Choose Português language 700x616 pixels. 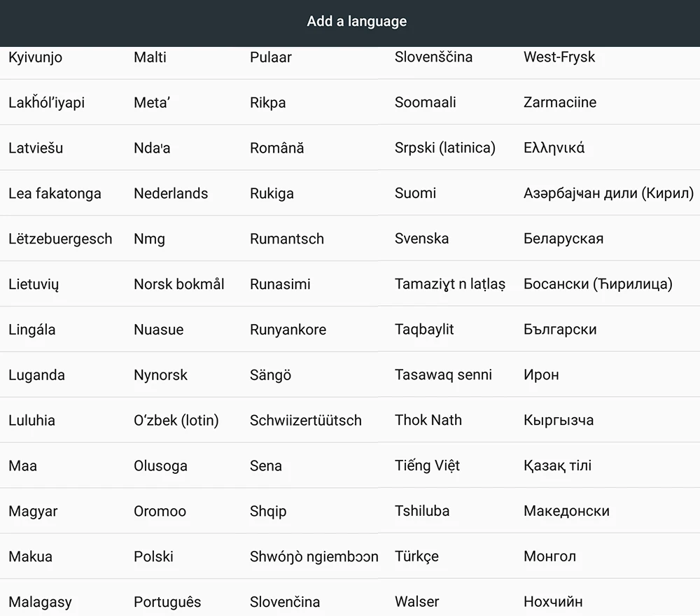(x=167, y=602)
